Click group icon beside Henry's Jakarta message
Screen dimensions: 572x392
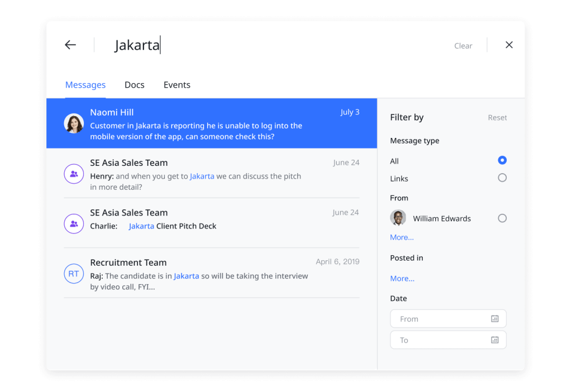pos(74,174)
